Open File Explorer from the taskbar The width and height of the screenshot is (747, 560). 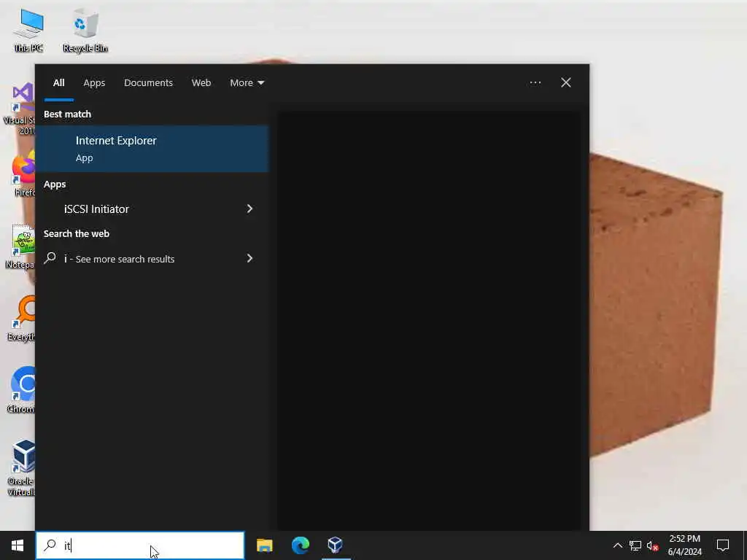[264, 545]
